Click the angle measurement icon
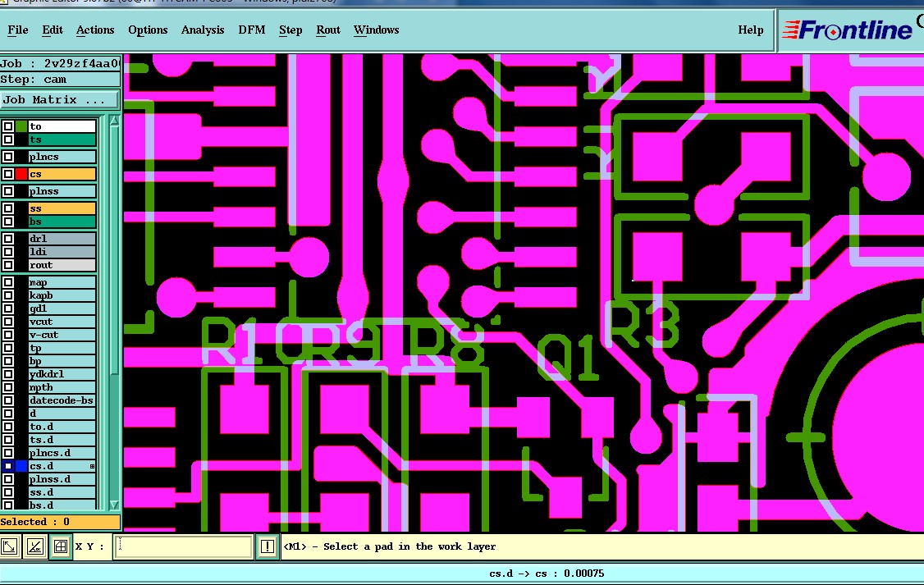Screen dimensions: 924x585 tap(35, 546)
